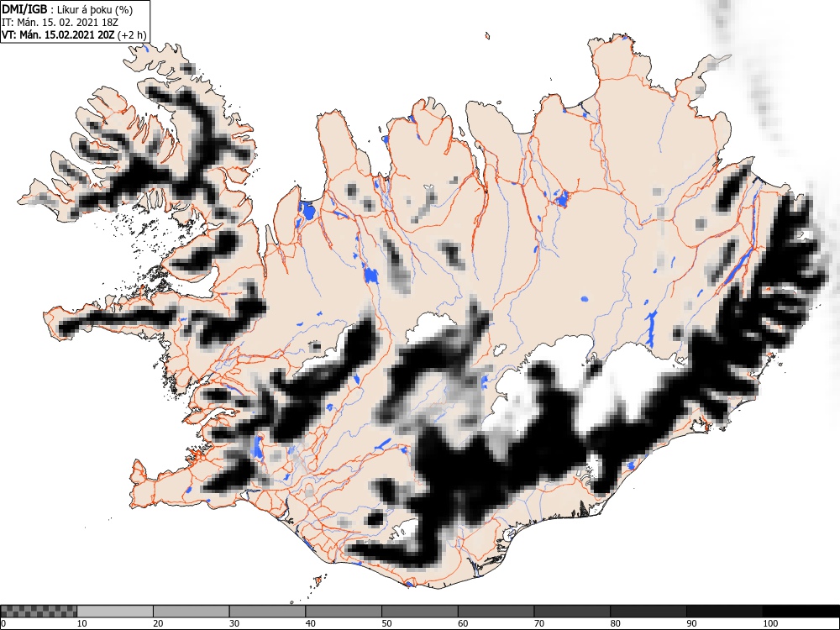Click the 80-90 near-black legend swatch
This screenshot has height=630, width=840.
(648, 612)
